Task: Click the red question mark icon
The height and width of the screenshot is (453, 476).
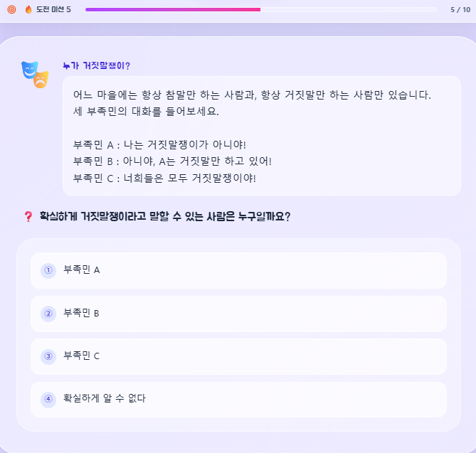Action: (x=28, y=216)
